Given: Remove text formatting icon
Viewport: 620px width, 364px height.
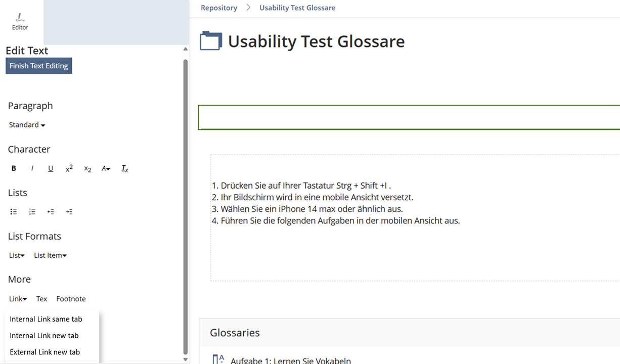Looking at the screenshot, I should 124,168.
